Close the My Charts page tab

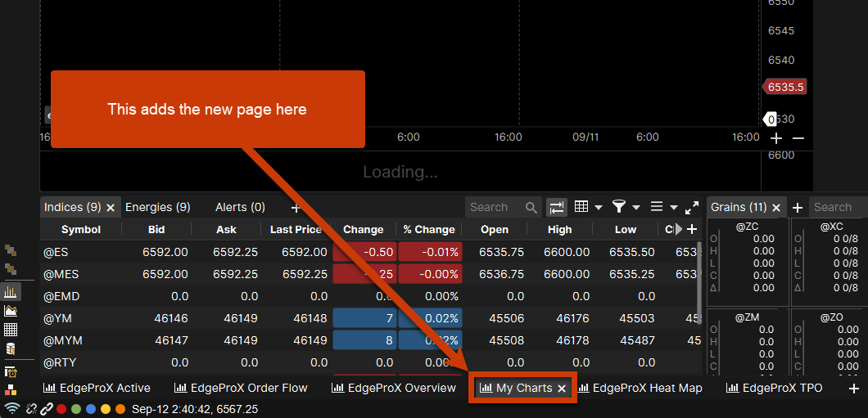click(562, 389)
